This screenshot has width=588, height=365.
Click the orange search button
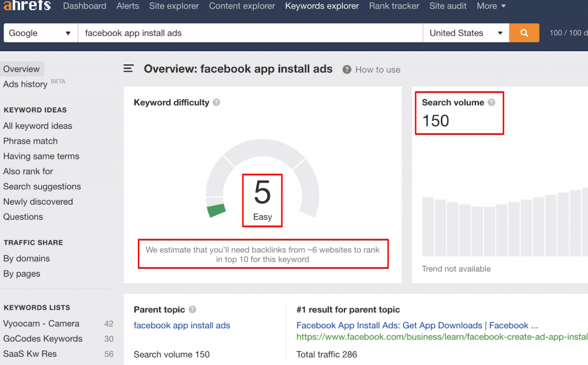[524, 33]
